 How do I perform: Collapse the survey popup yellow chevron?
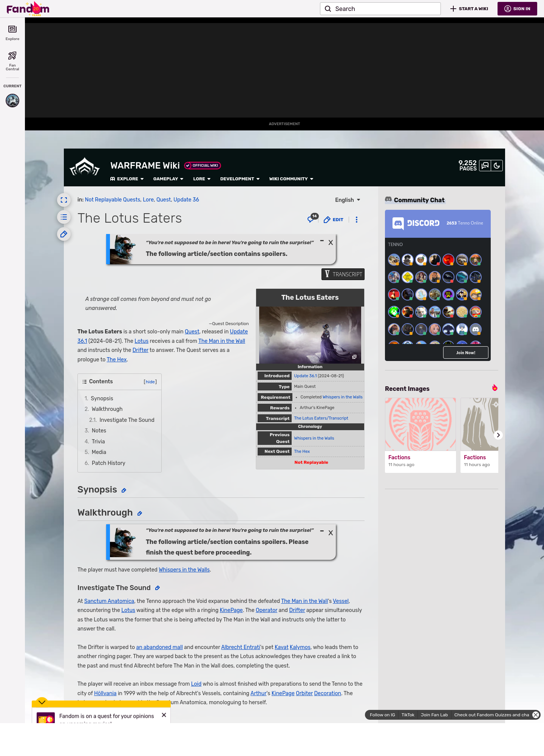tap(42, 702)
